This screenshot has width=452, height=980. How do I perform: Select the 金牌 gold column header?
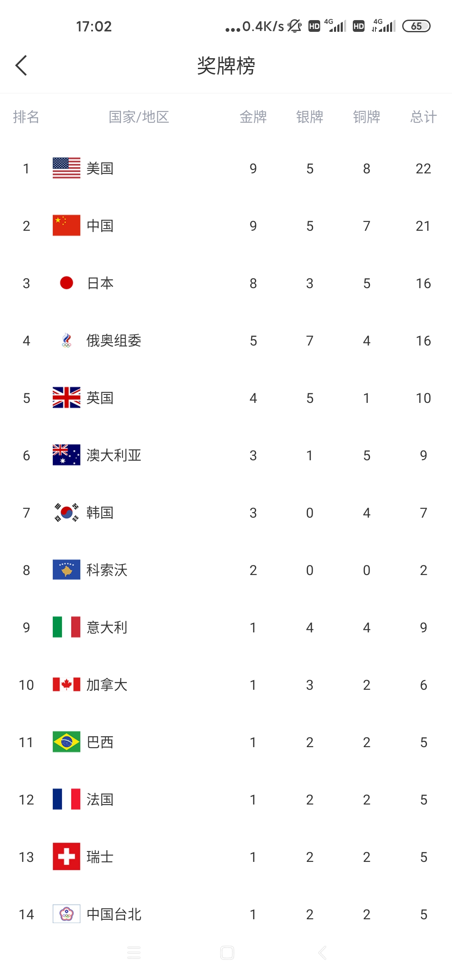pos(253,117)
